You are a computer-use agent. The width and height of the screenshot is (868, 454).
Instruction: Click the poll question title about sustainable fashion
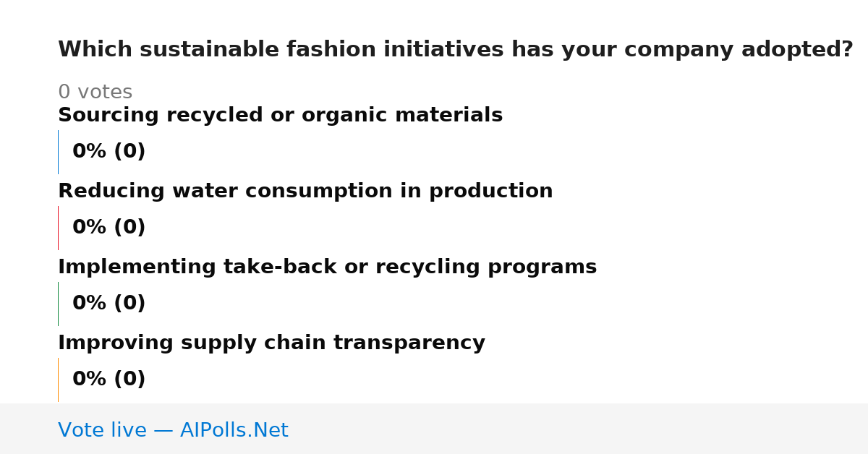[456, 50]
